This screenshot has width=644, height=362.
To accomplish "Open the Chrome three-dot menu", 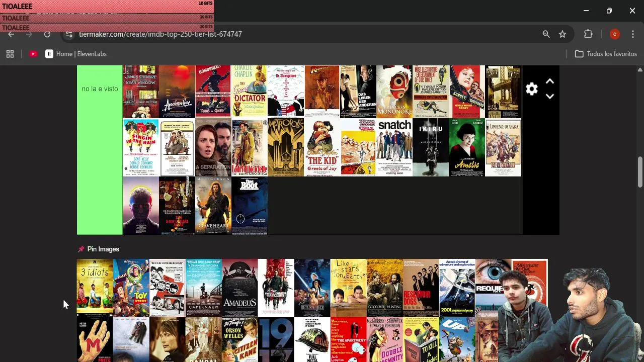I will point(632,34).
